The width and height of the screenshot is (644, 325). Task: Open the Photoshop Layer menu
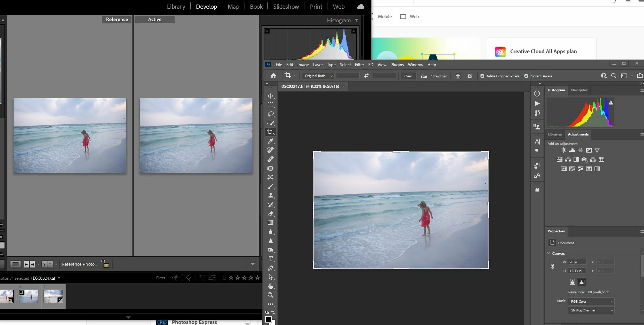coord(318,65)
